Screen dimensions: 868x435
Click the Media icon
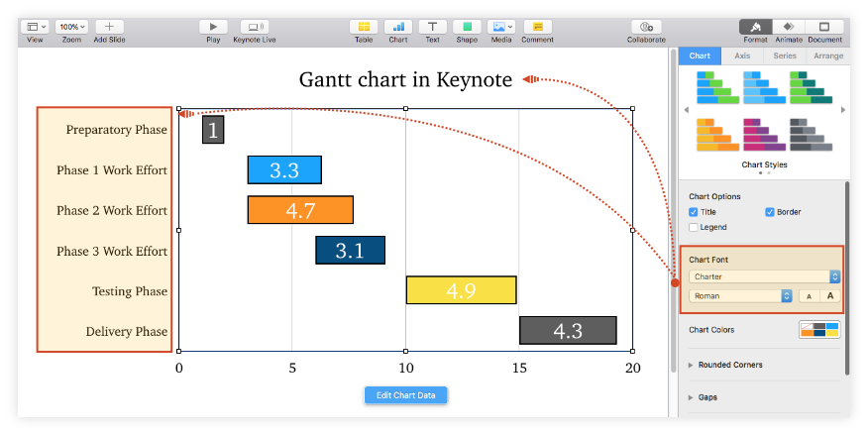tap(503, 27)
